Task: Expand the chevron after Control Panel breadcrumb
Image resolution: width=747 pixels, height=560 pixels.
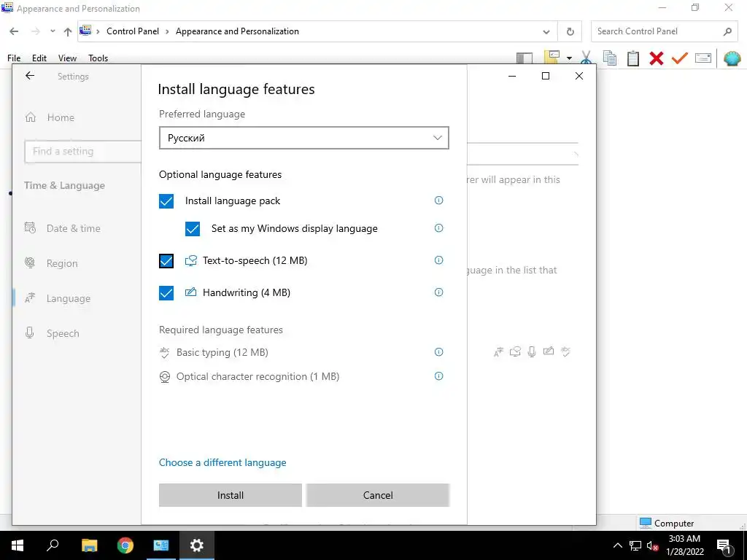Action: pyautogui.click(x=167, y=31)
